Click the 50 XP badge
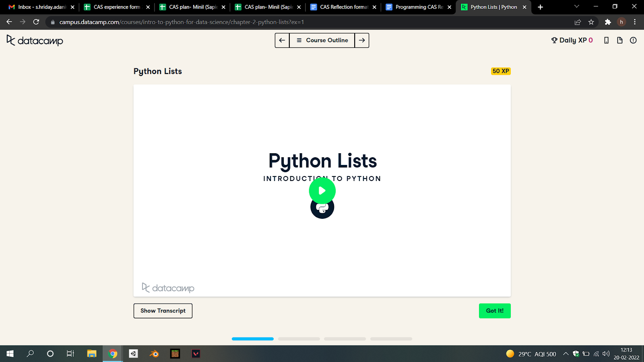 [501, 71]
